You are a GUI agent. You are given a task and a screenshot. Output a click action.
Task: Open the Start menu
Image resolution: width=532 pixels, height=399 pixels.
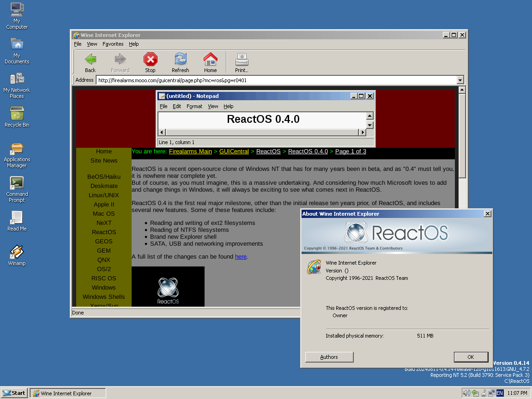pyautogui.click(x=14, y=393)
